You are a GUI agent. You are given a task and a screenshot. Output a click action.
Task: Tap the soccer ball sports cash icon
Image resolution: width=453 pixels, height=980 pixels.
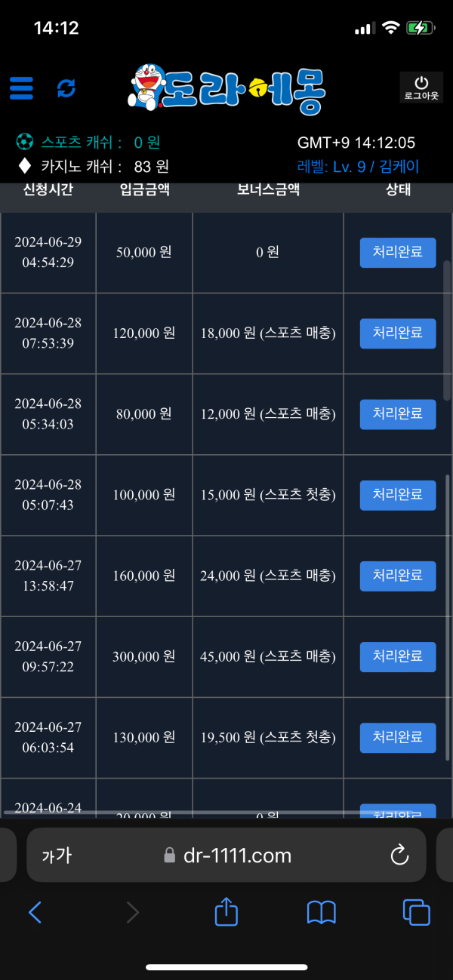[25, 142]
